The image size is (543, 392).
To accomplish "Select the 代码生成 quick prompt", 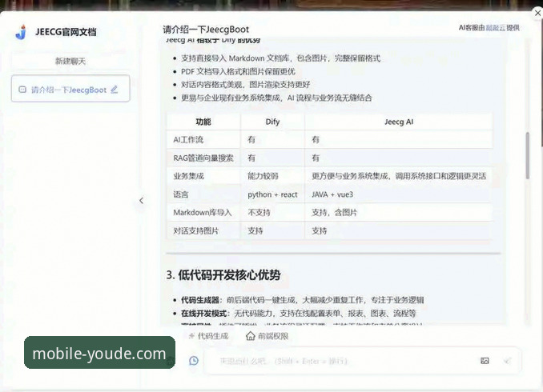I will (x=209, y=336).
